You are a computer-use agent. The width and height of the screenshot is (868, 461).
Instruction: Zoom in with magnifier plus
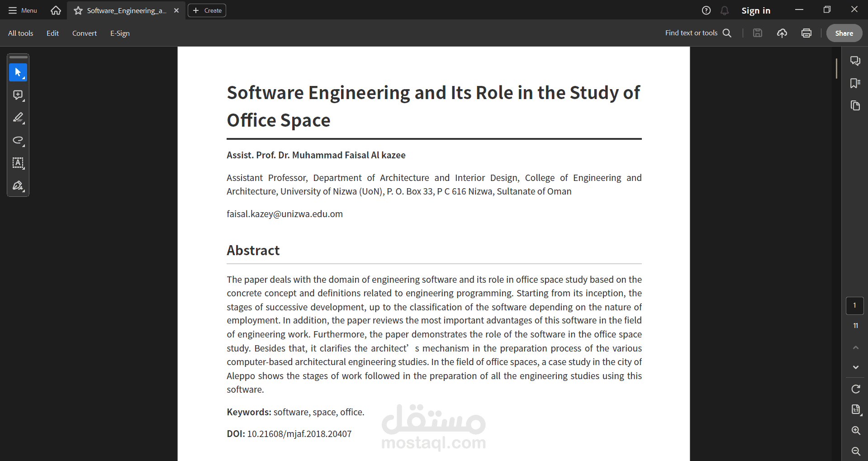[x=855, y=430]
